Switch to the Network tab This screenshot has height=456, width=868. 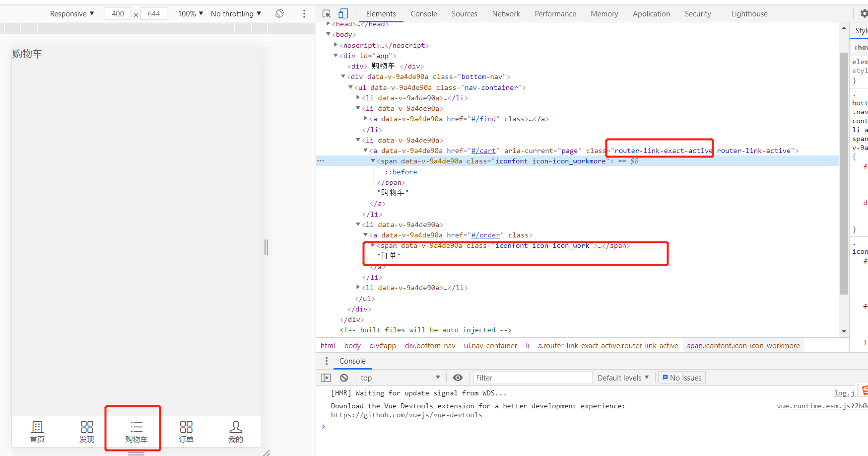[x=506, y=13]
